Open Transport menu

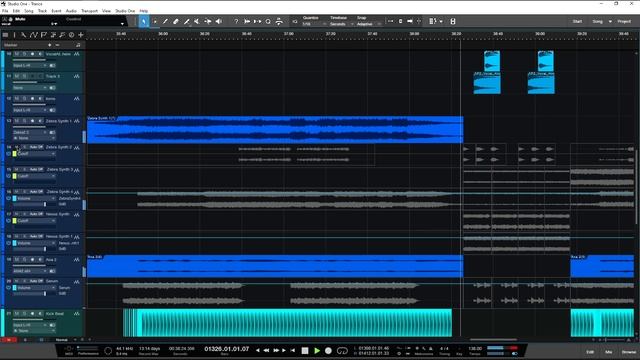click(x=89, y=11)
